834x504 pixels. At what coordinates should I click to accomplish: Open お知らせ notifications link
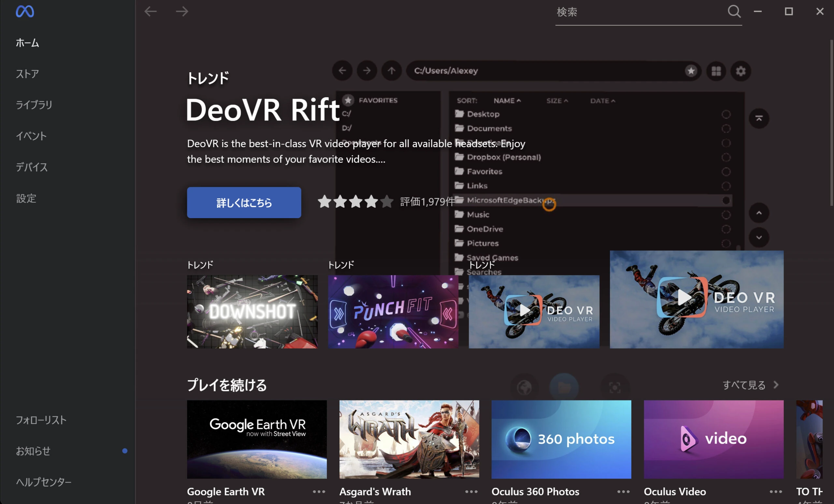[x=33, y=451]
